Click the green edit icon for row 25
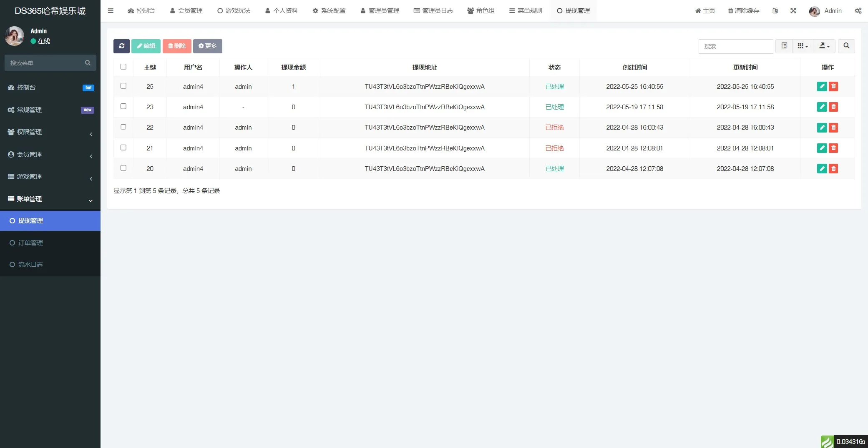This screenshot has width=868, height=448. click(822, 87)
